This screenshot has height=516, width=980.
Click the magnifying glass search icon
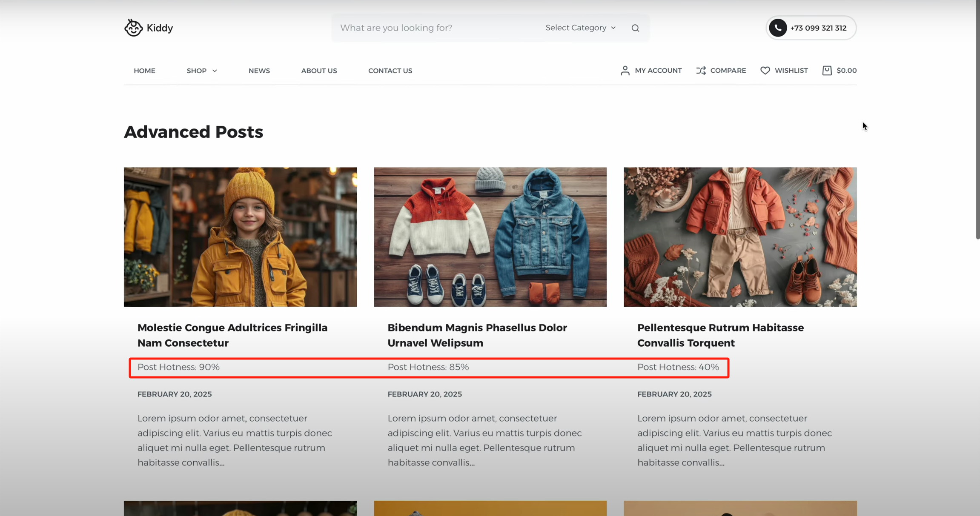(x=635, y=28)
